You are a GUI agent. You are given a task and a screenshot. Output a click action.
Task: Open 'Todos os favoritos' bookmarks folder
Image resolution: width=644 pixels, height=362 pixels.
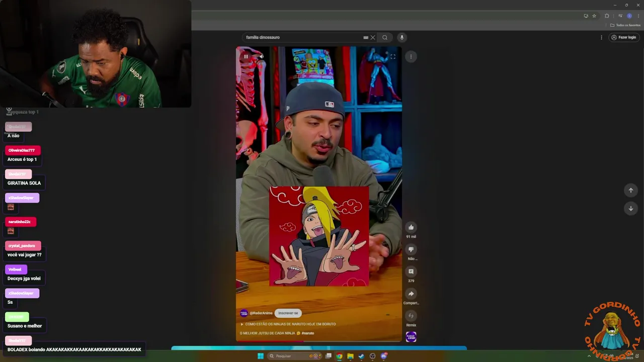625,25
